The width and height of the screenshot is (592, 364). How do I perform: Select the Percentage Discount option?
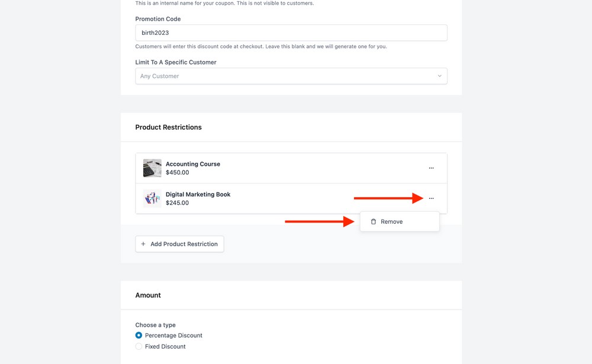[x=138, y=335]
